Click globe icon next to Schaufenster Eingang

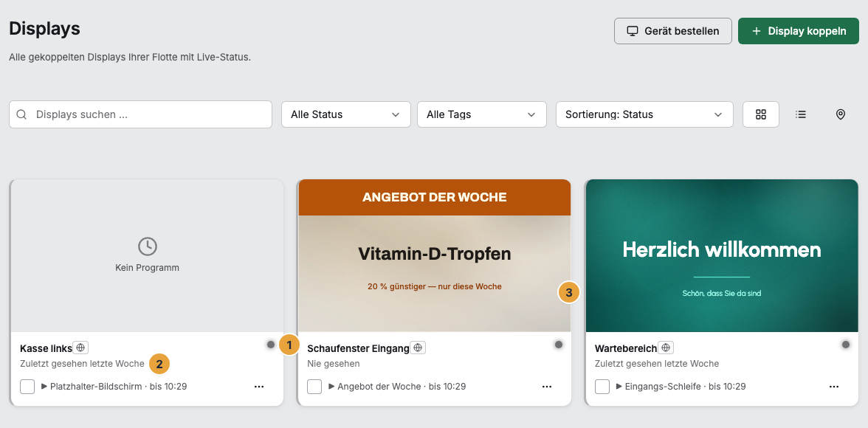(x=418, y=348)
